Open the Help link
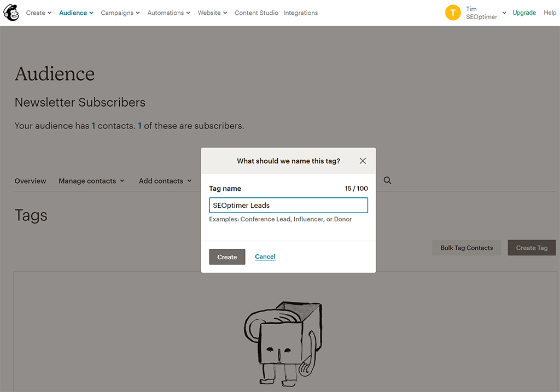This screenshot has height=392, width=560. click(x=550, y=13)
